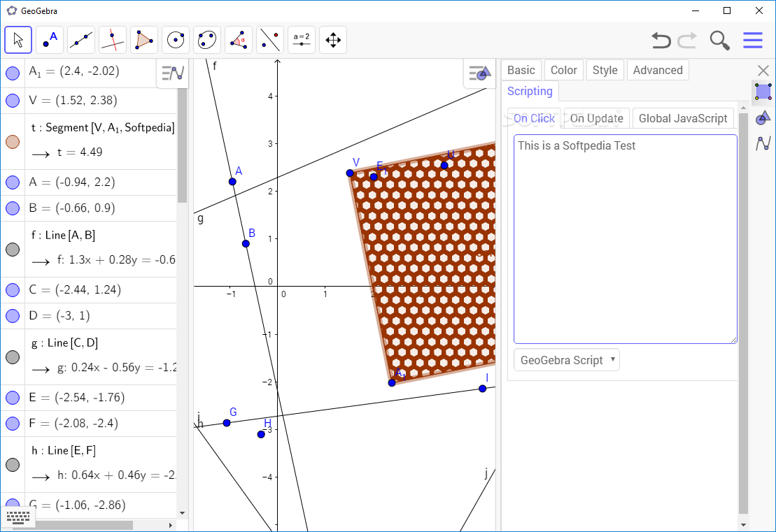Select the On Click script tab
Screen dimensions: 776x532
click(x=534, y=118)
